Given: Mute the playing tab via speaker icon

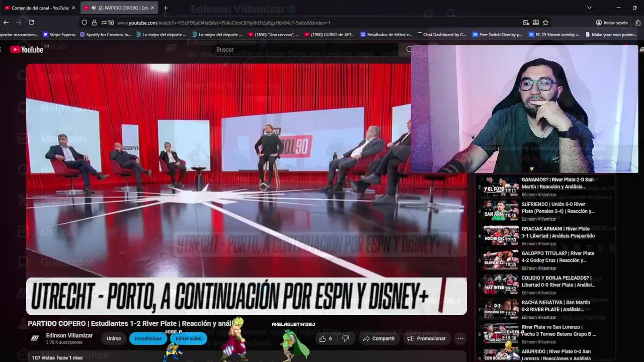Looking at the screenshot, I should 94,8.
